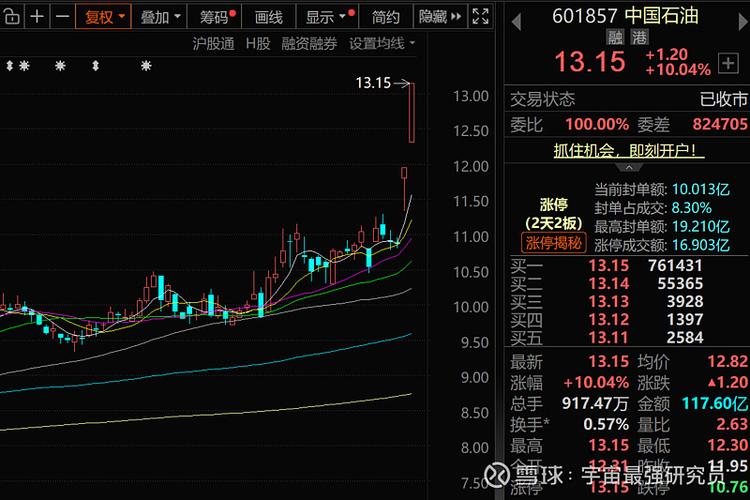The width and height of the screenshot is (750, 500).
Task: Click the 买二 bid price 13.14
Action: coord(608,283)
